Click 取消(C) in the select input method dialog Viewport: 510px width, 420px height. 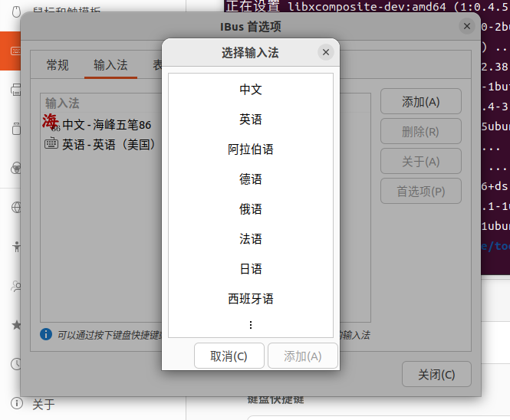click(x=229, y=356)
